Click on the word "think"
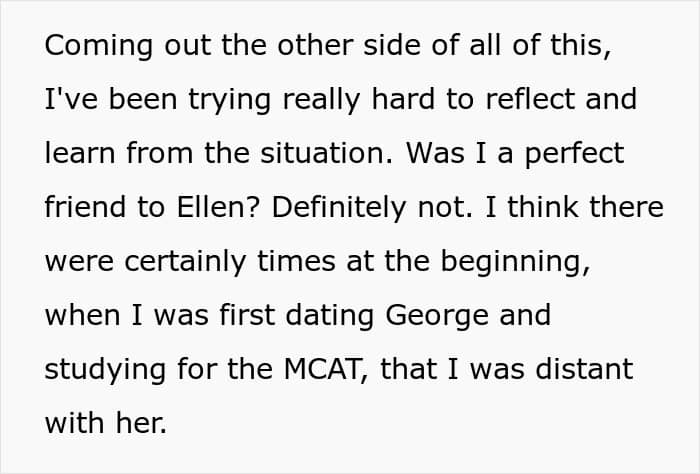This screenshot has width=700, height=474. 543,207
